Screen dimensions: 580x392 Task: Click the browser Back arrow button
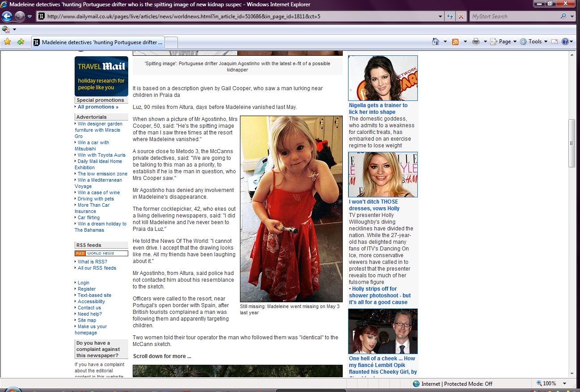[7, 17]
